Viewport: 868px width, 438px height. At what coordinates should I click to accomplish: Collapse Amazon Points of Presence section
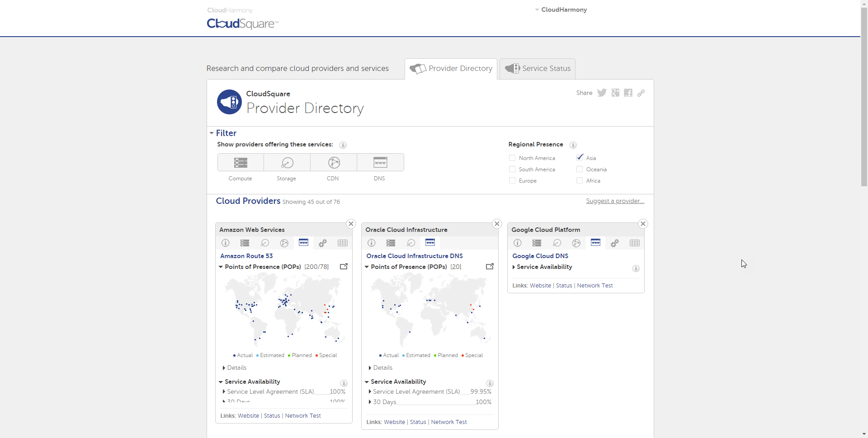(x=260, y=267)
